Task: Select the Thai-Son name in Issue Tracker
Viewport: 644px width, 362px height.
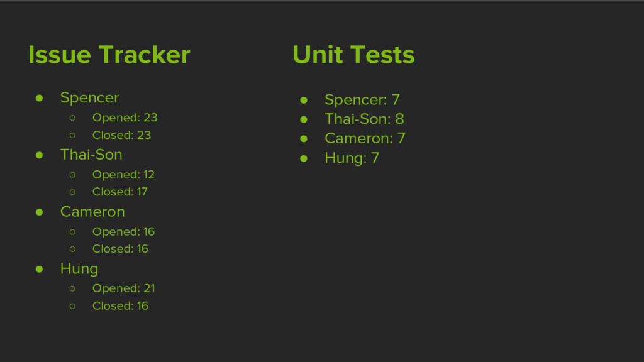Action: point(91,155)
